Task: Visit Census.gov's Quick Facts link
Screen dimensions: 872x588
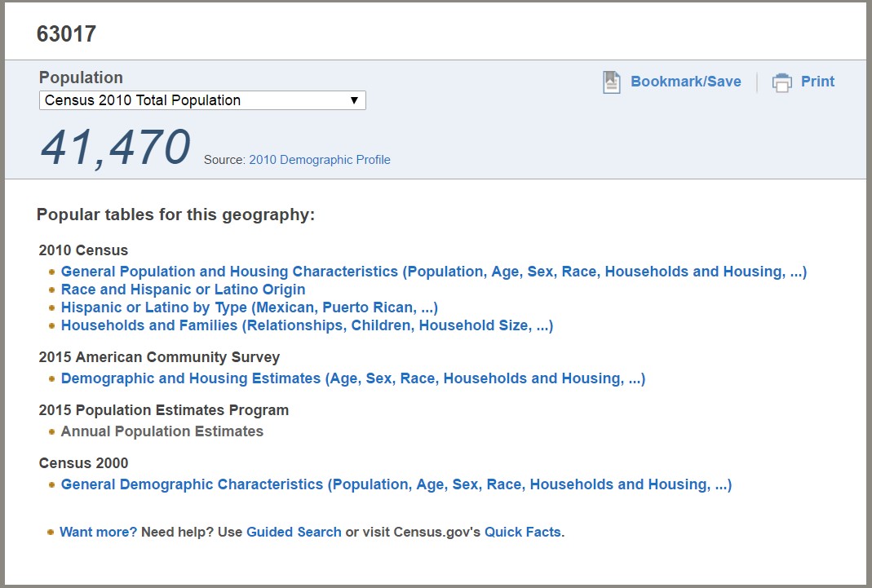Action: pos(522,532)
